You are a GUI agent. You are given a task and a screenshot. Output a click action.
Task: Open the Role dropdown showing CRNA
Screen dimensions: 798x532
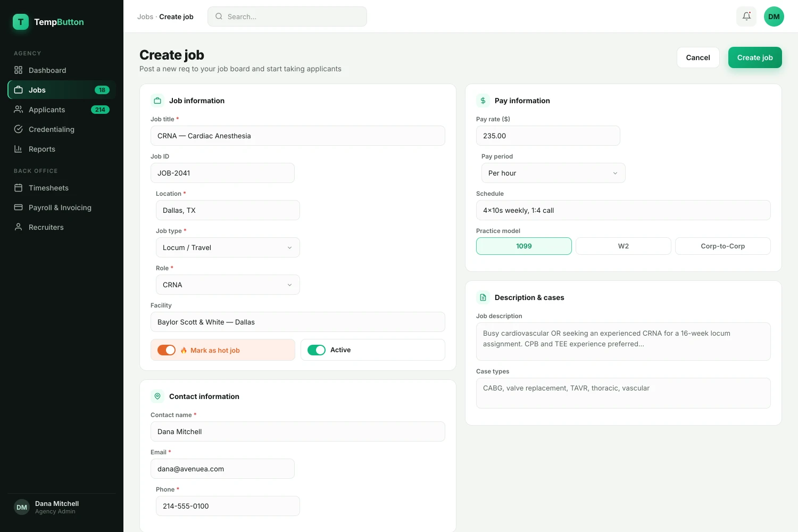pos(228,285)
